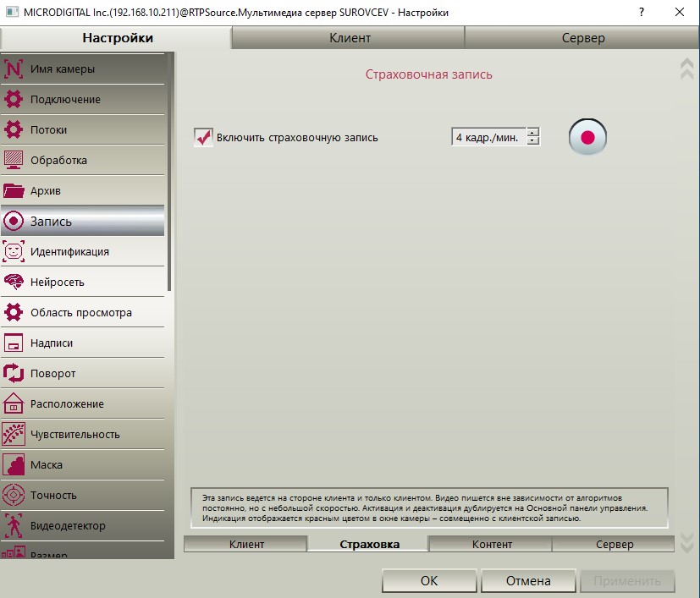
Task: Open help with the question mark button
Action: click(642, 12)
